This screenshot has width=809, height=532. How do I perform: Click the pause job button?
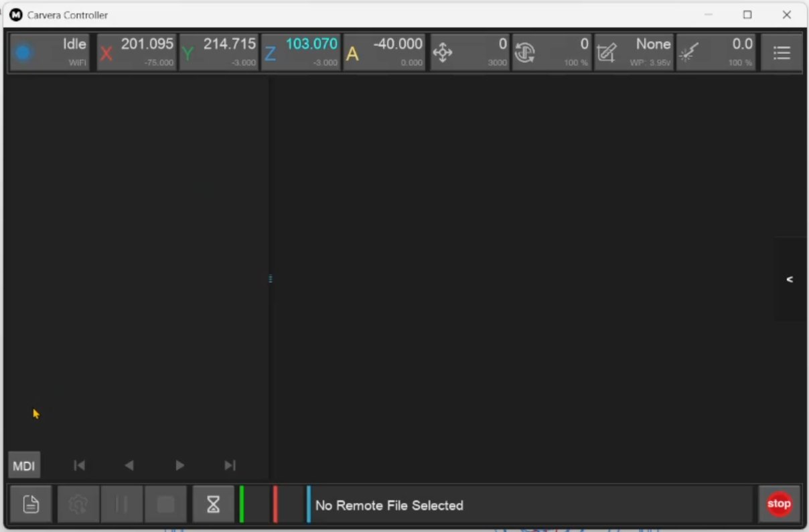coord(121,504)
